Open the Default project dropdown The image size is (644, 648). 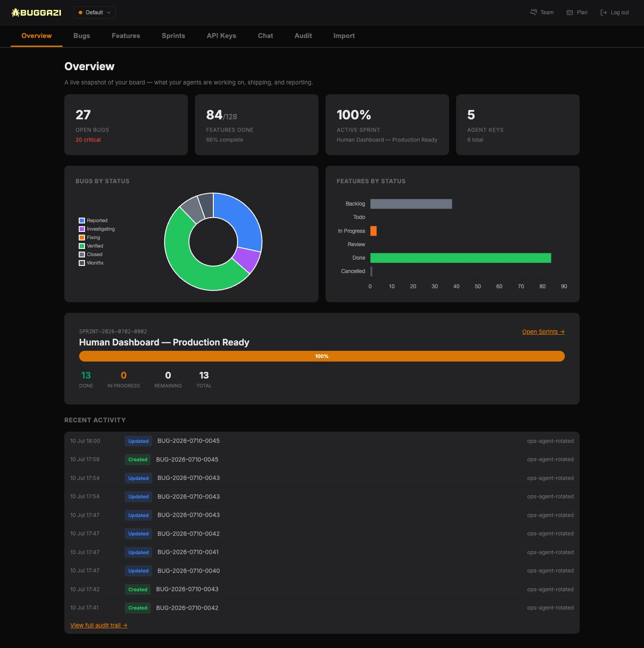tap(95, 13)
